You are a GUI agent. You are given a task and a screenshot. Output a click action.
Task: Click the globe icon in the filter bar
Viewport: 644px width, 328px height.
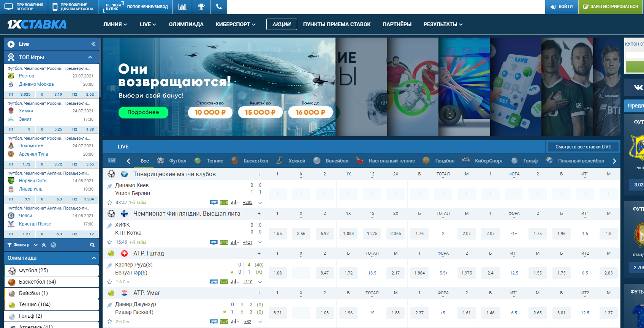tap(54, 245)
